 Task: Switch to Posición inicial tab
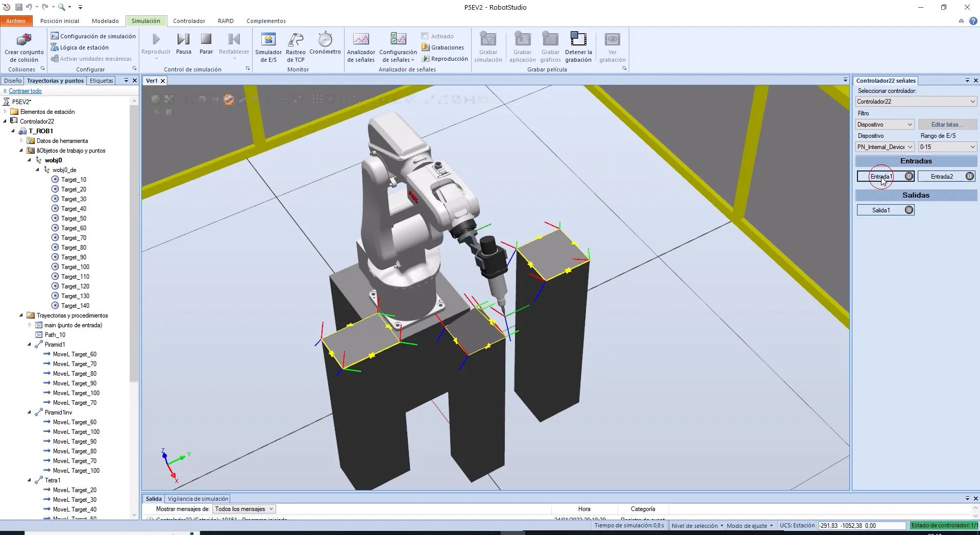point(60,21)
